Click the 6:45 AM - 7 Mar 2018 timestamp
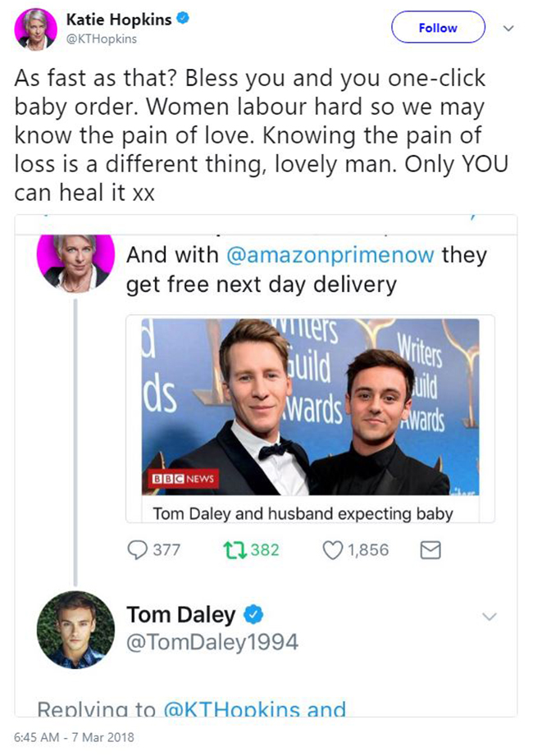The height and width of the screenshot is (756, 533). pyautogui.click(x=73, y=737)
